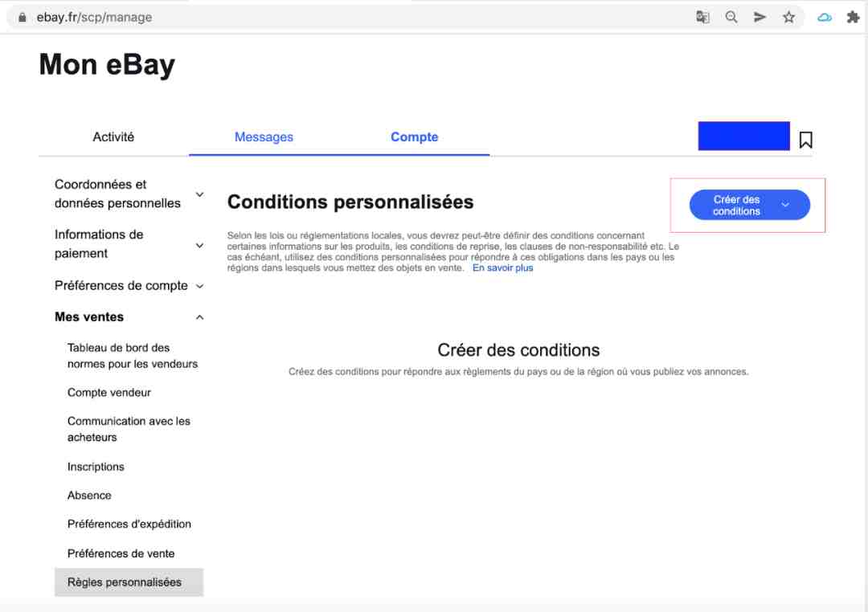Screen dimensions: 868x612
Task: Open the cloud extension icon
Action: (825, 17)
